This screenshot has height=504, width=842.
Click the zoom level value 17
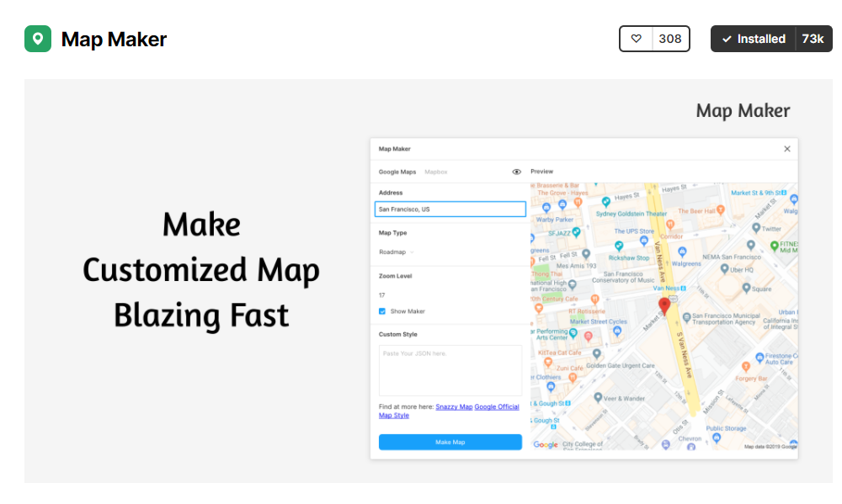[x=381, y=295]
